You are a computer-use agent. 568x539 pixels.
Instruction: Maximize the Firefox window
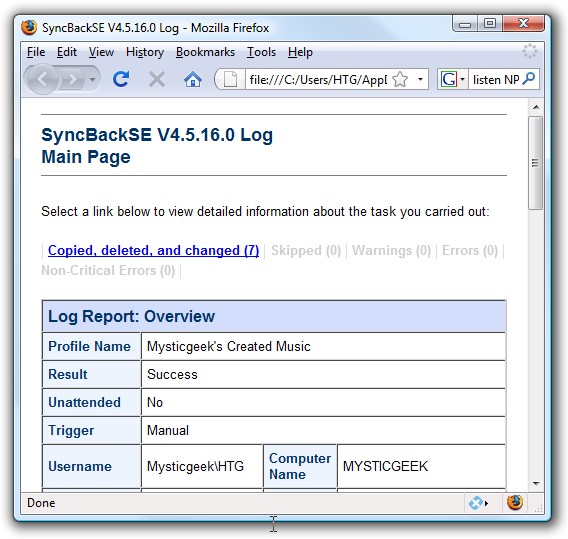490,24
